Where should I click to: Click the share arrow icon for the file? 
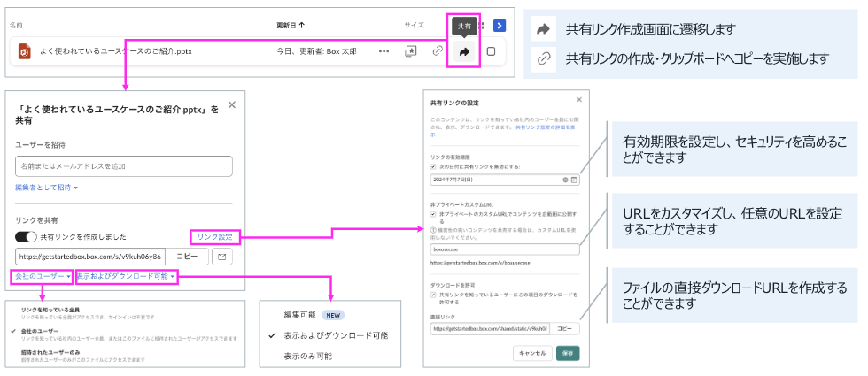[x=464, y=51]
